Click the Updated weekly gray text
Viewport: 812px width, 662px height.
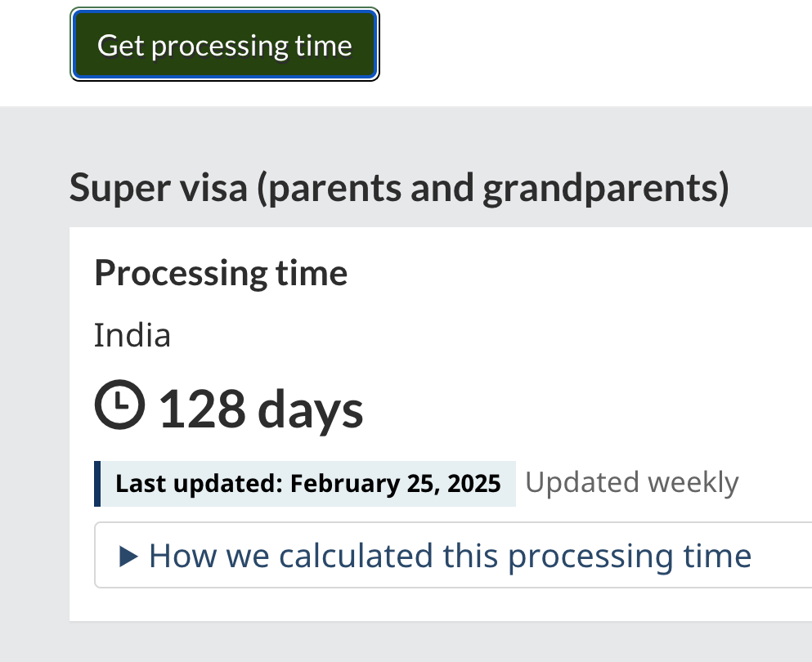point(631,482)
